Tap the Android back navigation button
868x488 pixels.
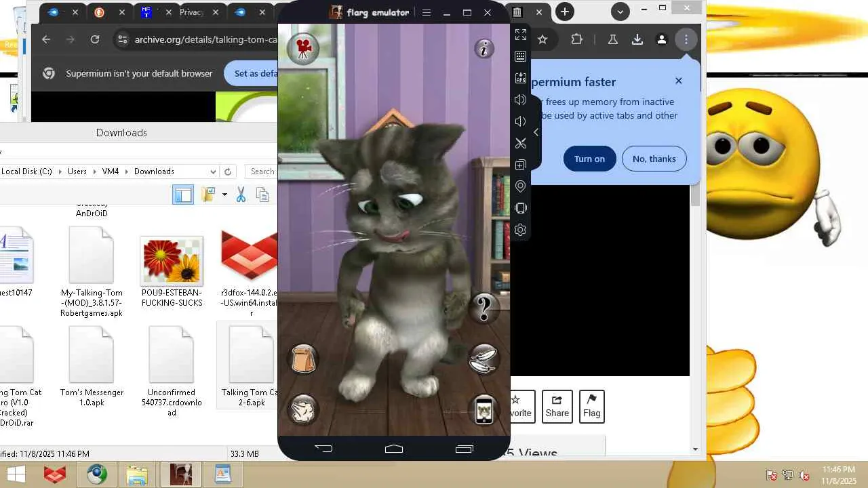tap(323, 449)
